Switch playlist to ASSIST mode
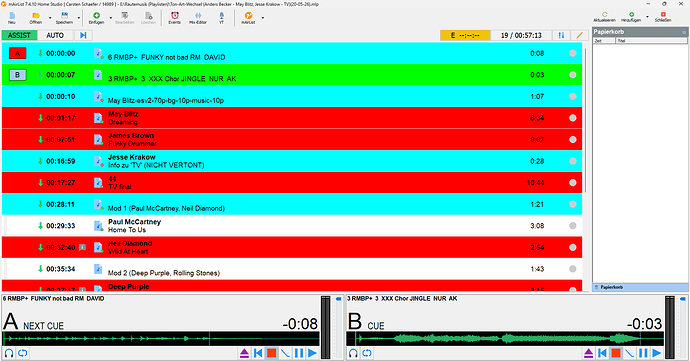This screenshot has width=690, height=361. (x=19, y=35)
